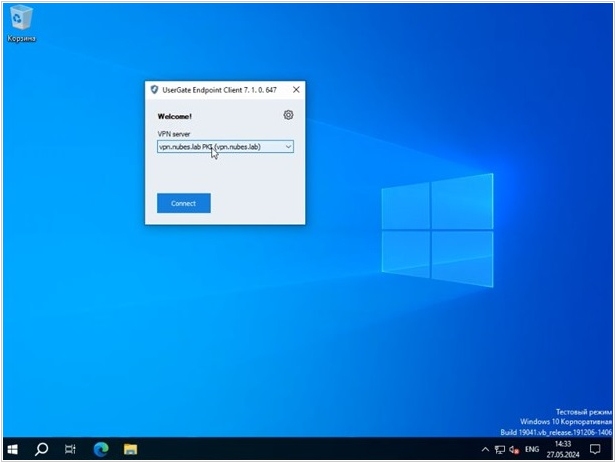Launch Microsoft Edge from the taskbar
Viewport: 615px width, 462px height.
point(100,449)
